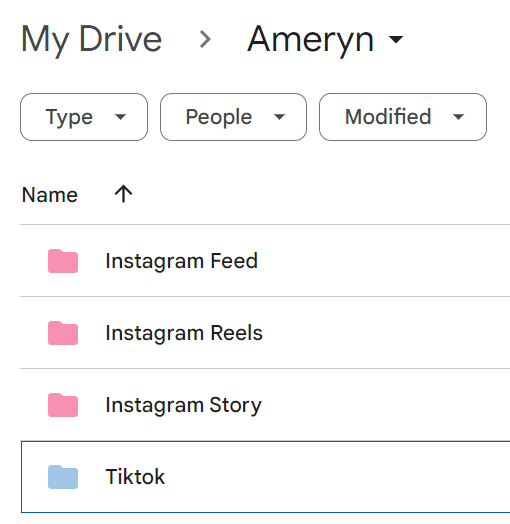Open the Modified filter chip
This screenshot has width=510, height=524.
tap(403, 117)
